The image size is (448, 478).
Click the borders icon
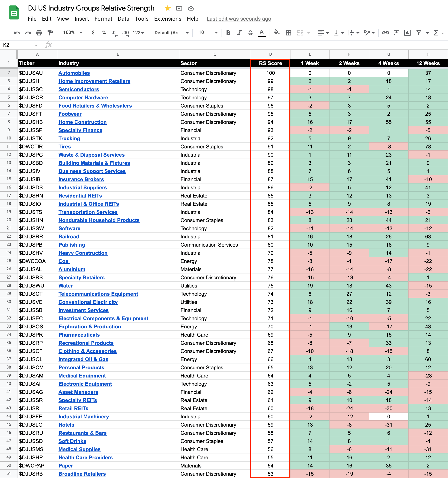tap(289, 33)
